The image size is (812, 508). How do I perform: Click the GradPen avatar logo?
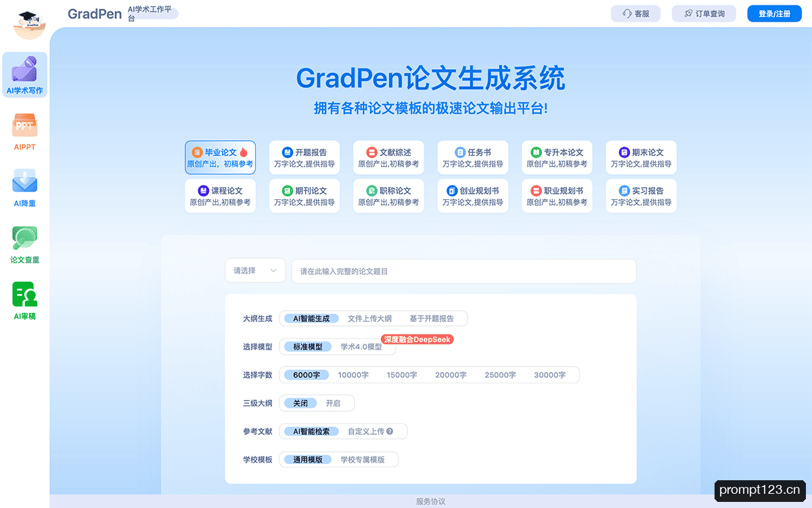pyautogui.click(x=30, y=24)
